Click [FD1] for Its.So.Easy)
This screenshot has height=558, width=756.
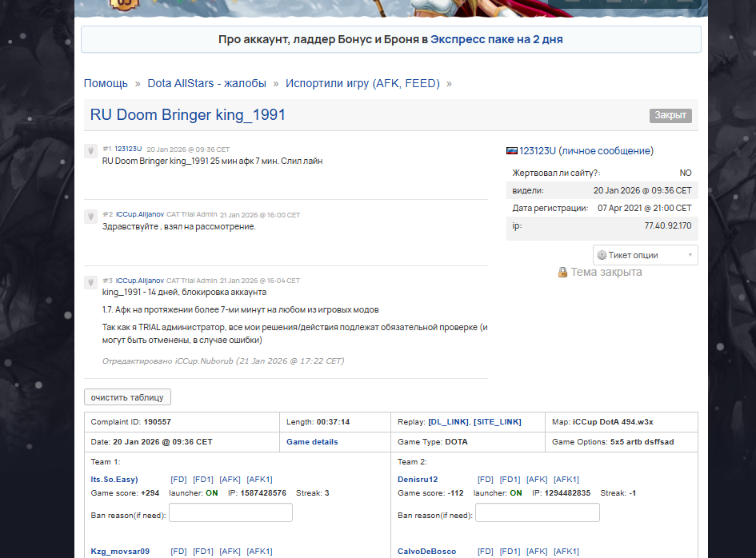(203, 480)
